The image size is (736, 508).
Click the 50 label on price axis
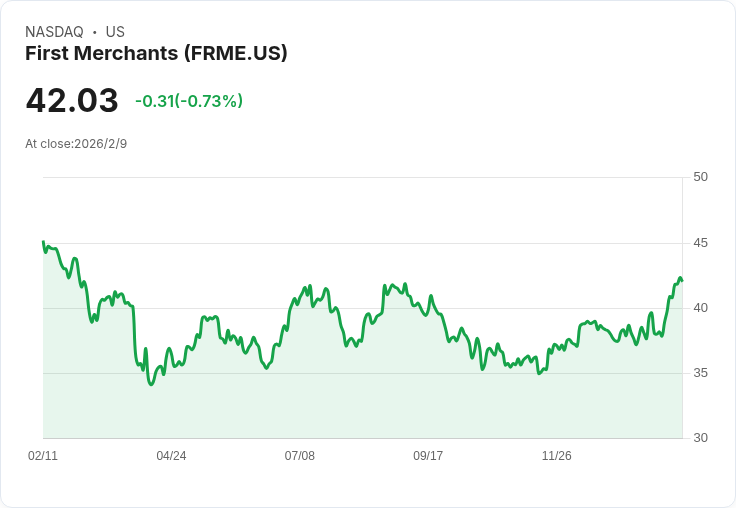(x=700, y=177)
